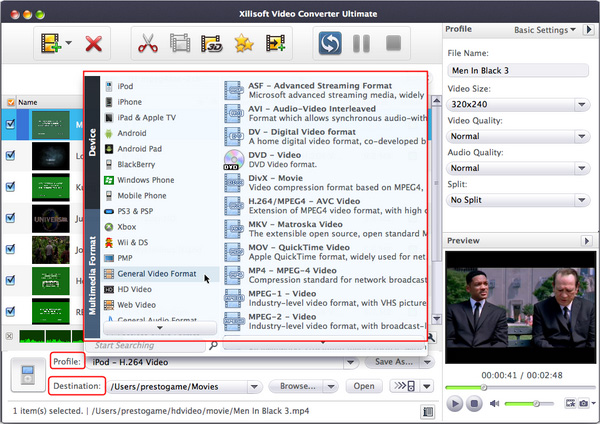600x424 pixels.
Task: Click the Convert circular arrows button
Action: click(330, 44)
